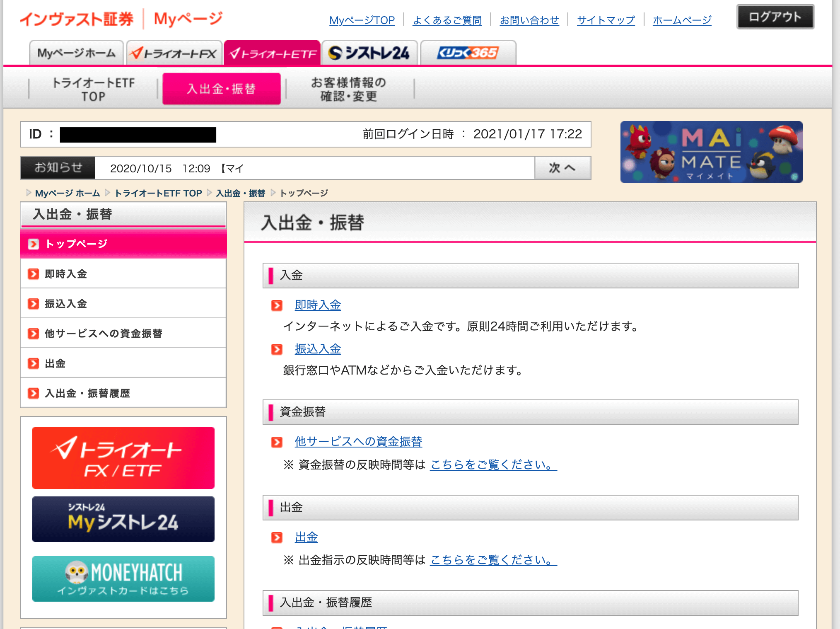
Task: Select 他サービスへの資金振替 in the sidebar
Action: 123,334
